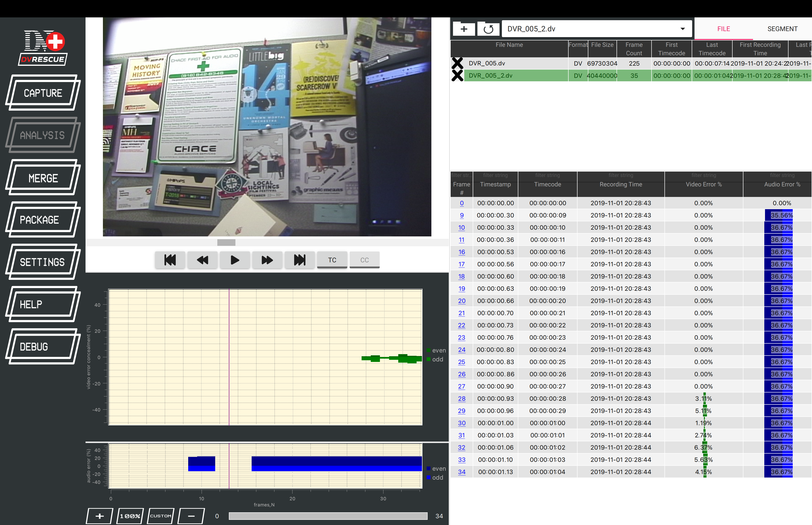Toggle the CC closed captions display
The image size is (812, 525).
tap(365, 260)
